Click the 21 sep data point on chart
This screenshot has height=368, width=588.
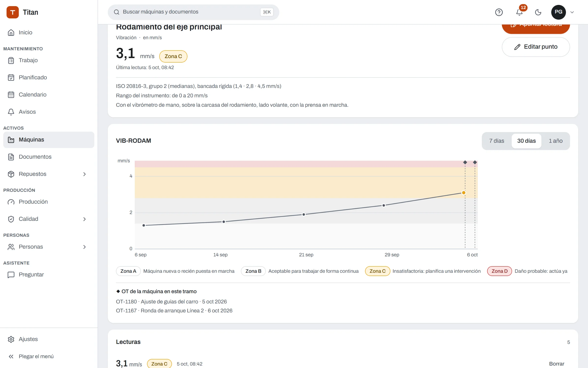pos(304,215)
